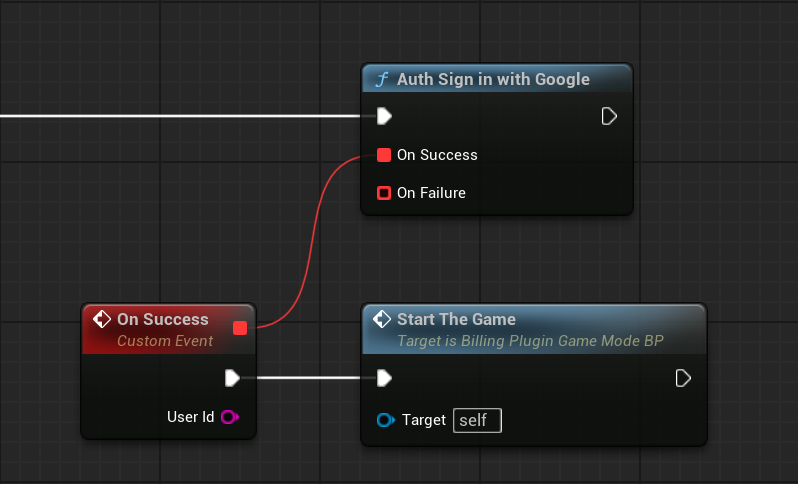Select the Auth Sign in node's input execution pin
The image size is (798, 484).
(x=383, y=117)
